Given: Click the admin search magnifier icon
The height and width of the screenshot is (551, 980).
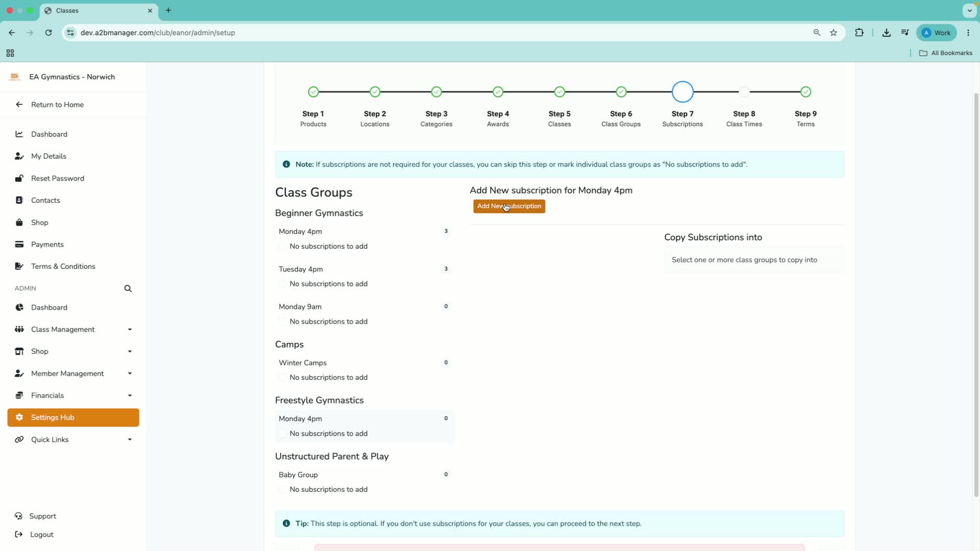Looking at the screenshot, I should coord(128,289).
